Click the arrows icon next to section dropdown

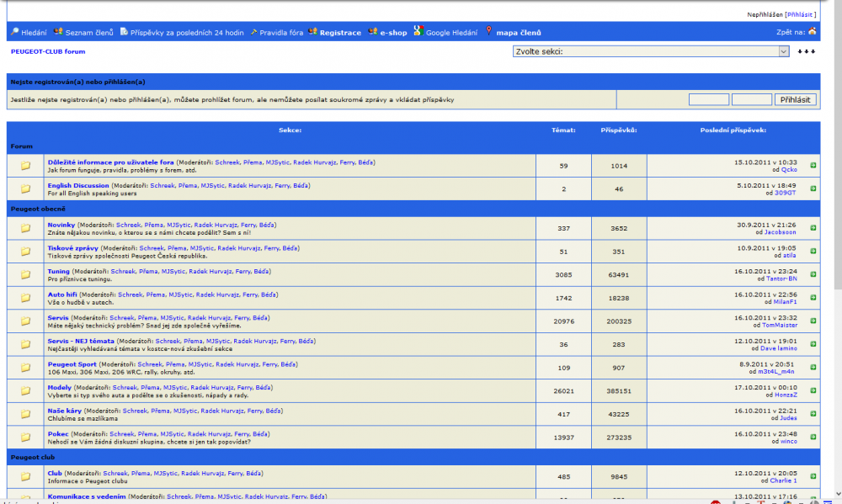pyautogui.click(x=806, y=51)
